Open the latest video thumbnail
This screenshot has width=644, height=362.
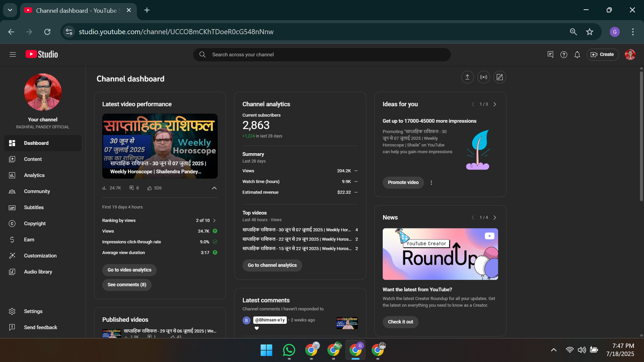pyautogui.click(x=160, y=146)
